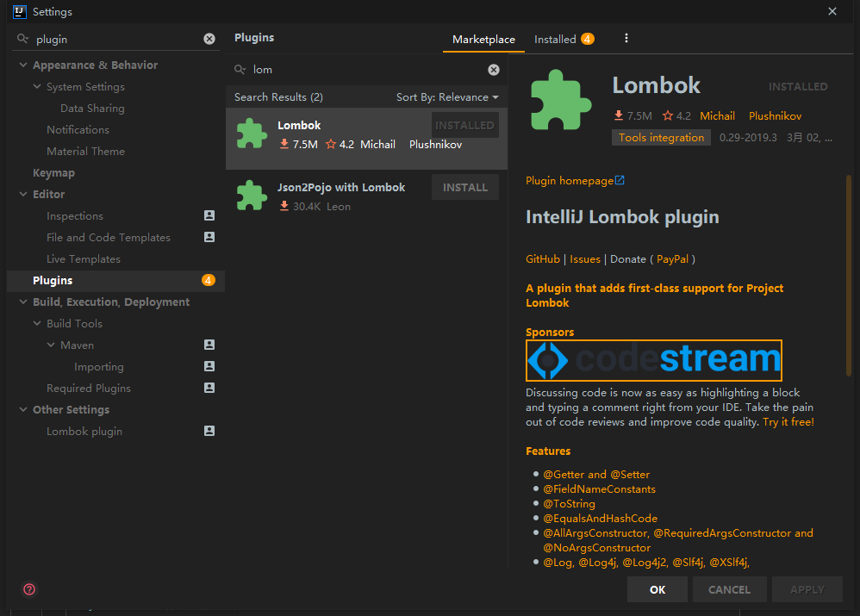Clear the settings search field text
This screenshot has width=860, height=616.
[209, 39]
